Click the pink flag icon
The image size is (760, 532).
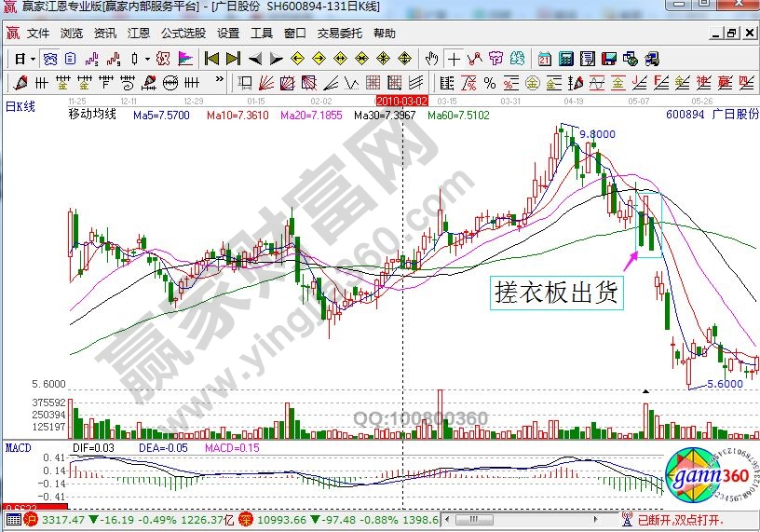184,58
